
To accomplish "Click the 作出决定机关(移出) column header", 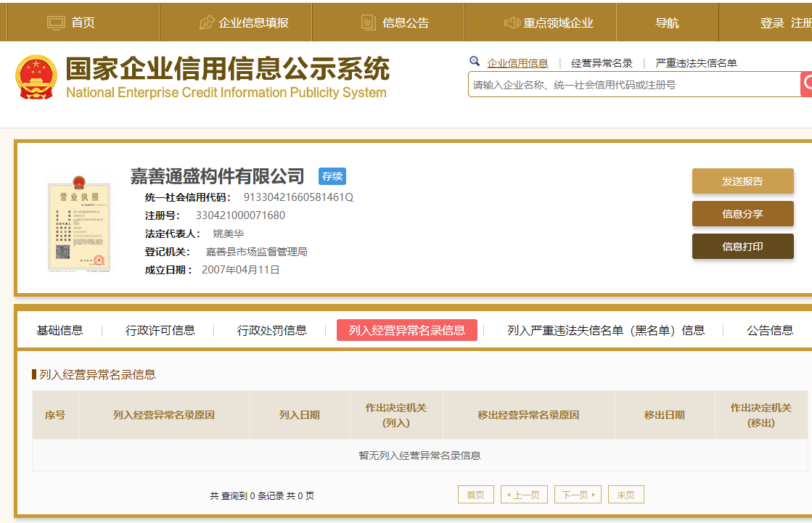I will [x=761, y=415].
